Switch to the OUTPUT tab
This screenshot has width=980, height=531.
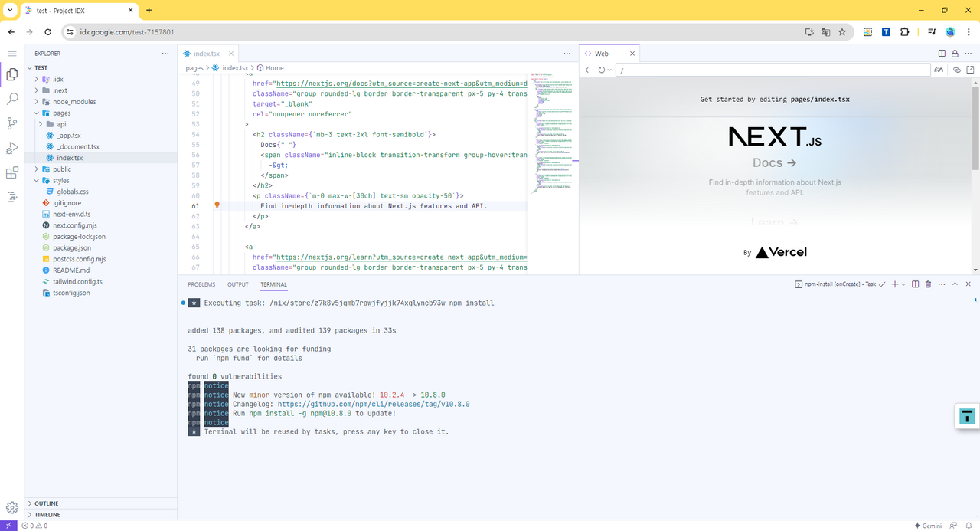tap(237, 284)
